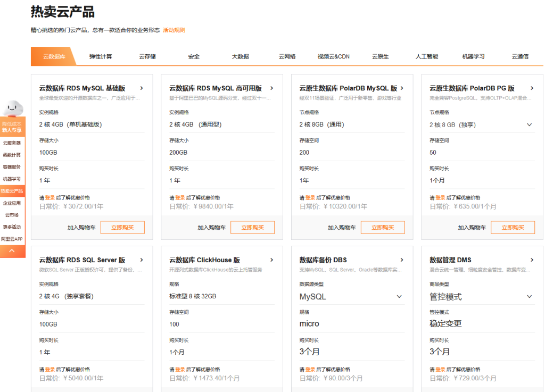Open 阿里云APP in side navigation
The width and height of the screenshot is (545, 392).
click(x=12, y=239)
